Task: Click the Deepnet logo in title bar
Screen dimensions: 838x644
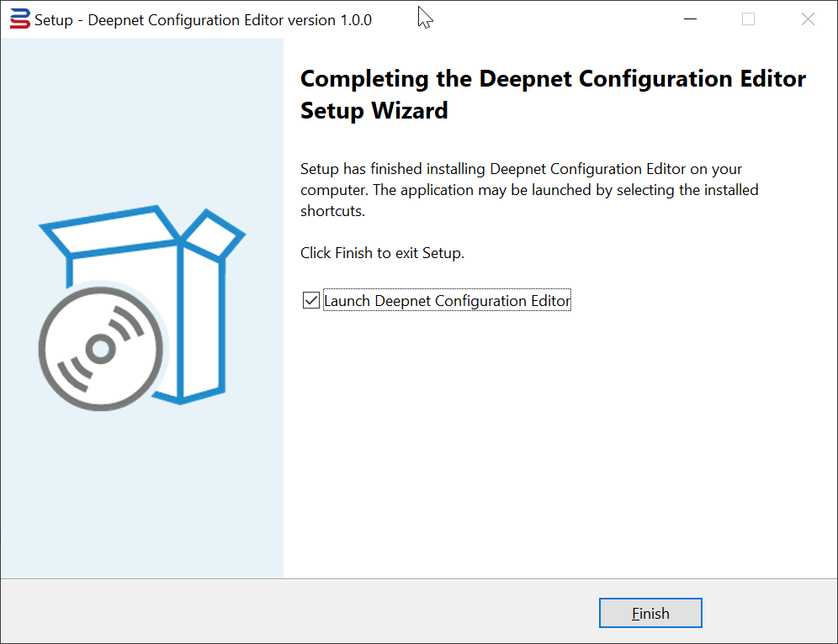Action: coord(19,19)
